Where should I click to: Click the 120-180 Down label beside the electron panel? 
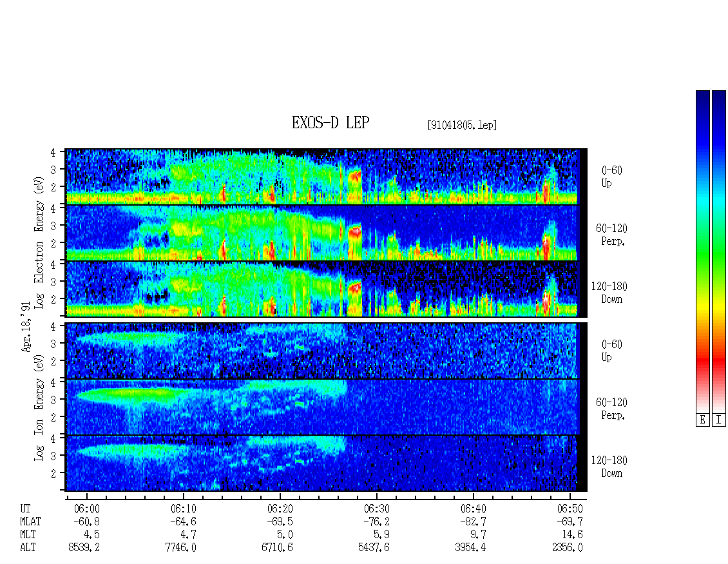click(x=609, y=293)
